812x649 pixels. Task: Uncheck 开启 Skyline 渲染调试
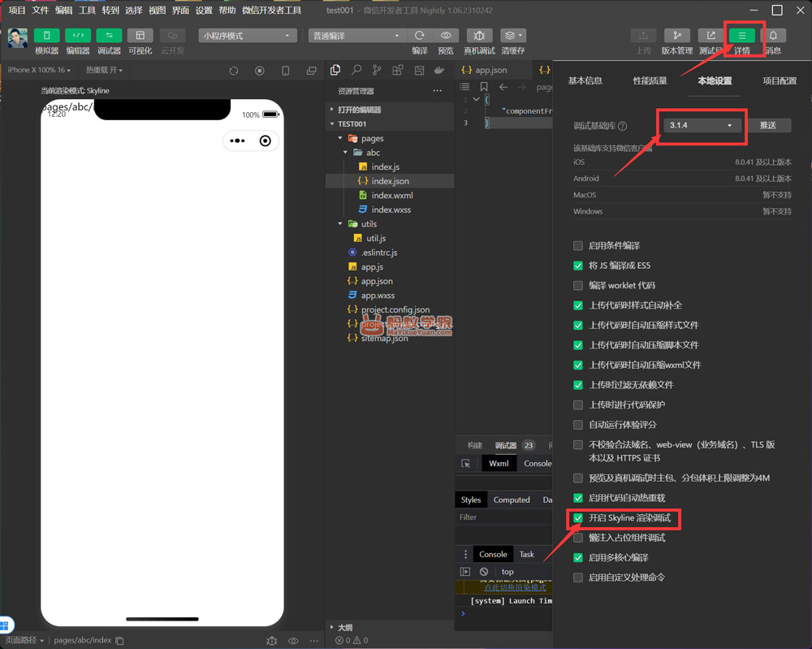578,518
